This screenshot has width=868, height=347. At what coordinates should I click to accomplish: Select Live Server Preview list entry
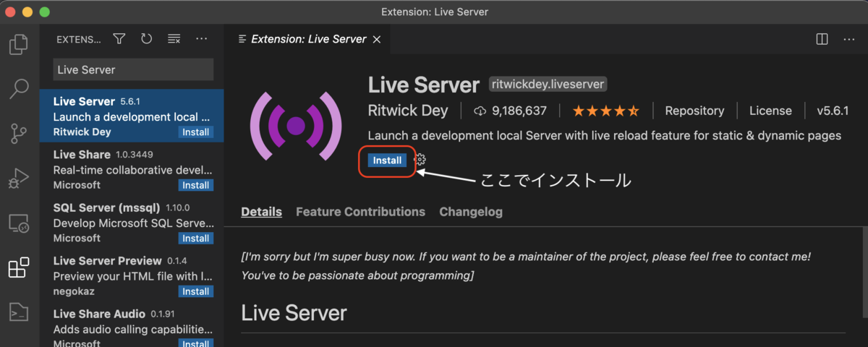tap(132, 276)
